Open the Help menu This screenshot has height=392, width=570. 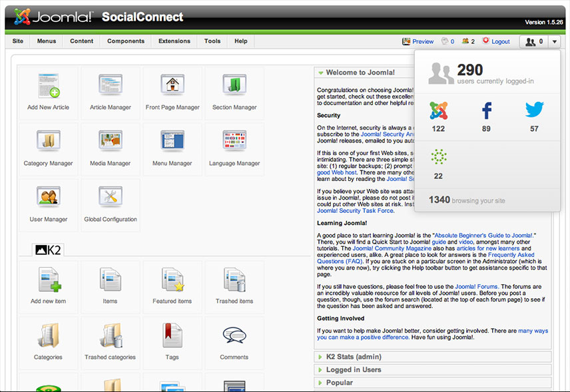(241, 41)
